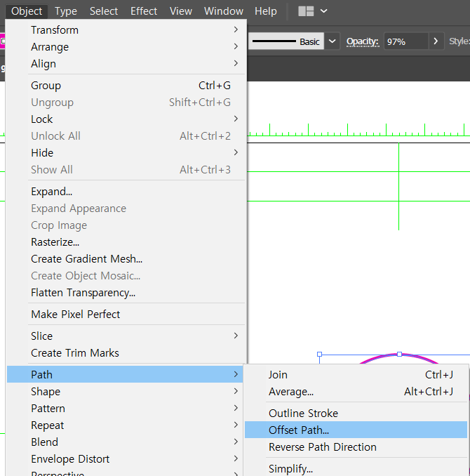This screenshot has height=476, width=470.
Task: Click the Basic stroke preview
Action: [286, 41]
